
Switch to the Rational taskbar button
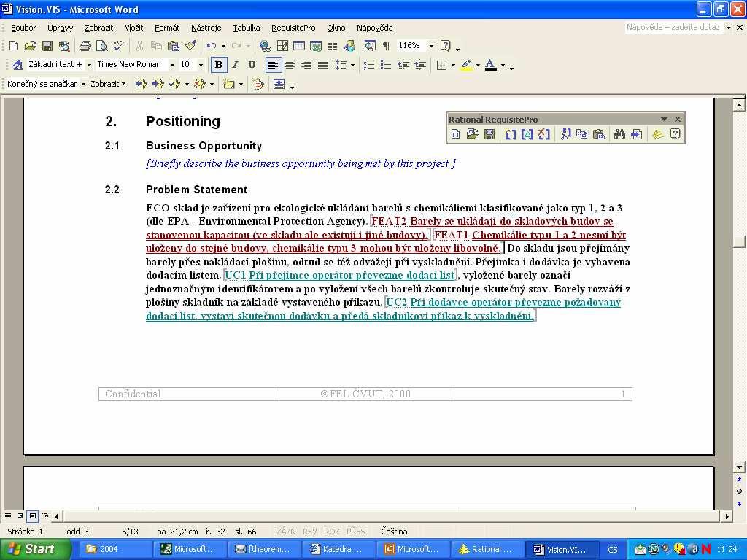[487, 549]
